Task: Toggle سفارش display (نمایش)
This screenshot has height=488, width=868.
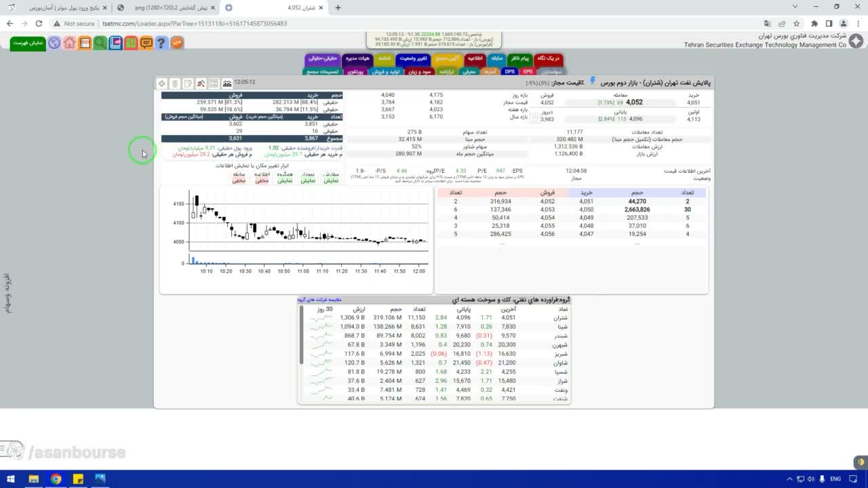Action: click(x=331, y=180)
